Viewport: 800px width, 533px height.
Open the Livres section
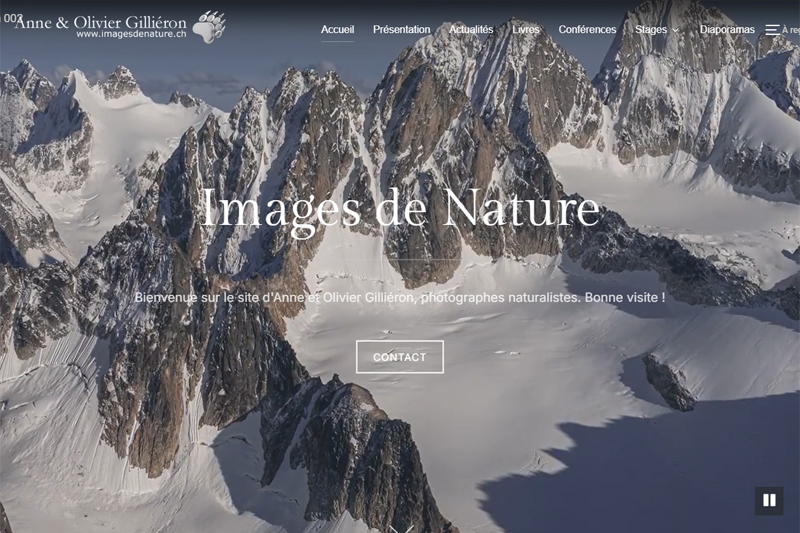tap(526, 30)
